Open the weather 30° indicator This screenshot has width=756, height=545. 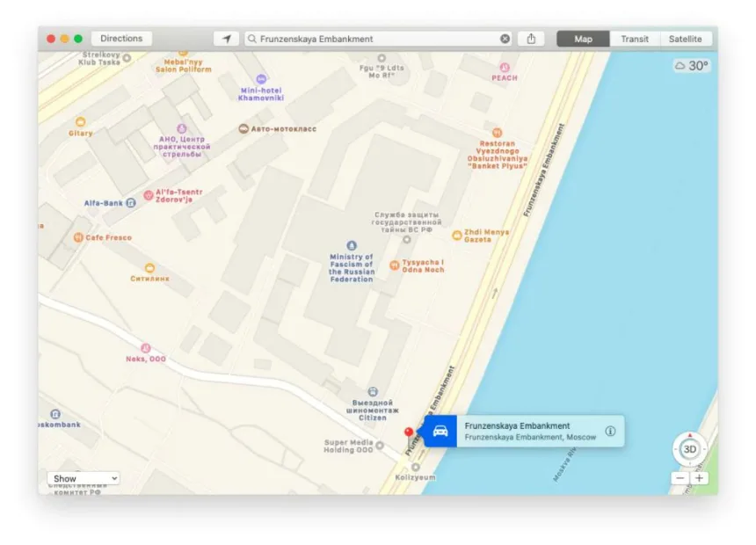[692, 66]
